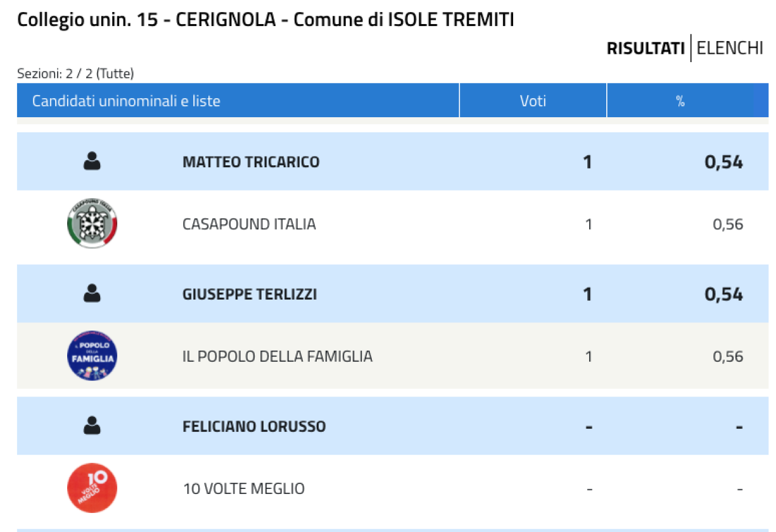Click the 10 Volte Meglio red logo
The width and height of the screenshot is (776, 532).
[92, 488]
